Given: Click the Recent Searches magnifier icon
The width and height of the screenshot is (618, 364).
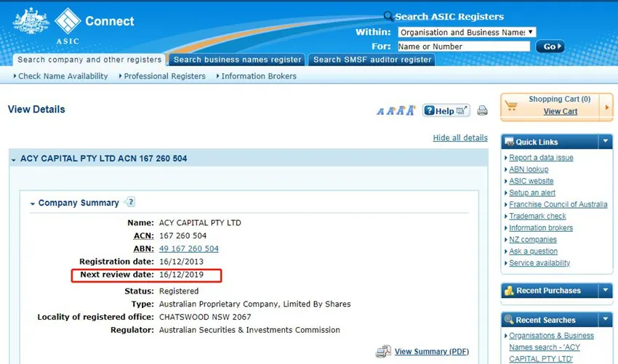Looking at the screenshot, I should (x=509, y=320).
